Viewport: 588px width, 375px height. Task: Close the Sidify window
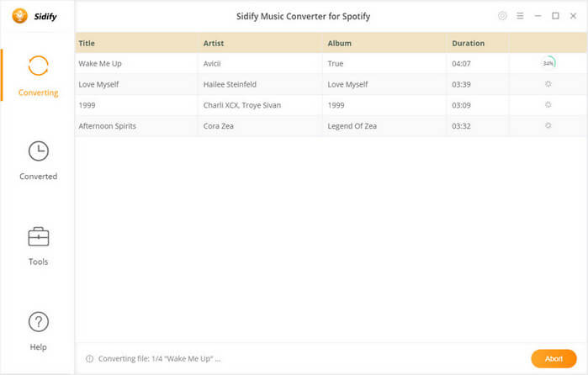click(x=573, y=16)
